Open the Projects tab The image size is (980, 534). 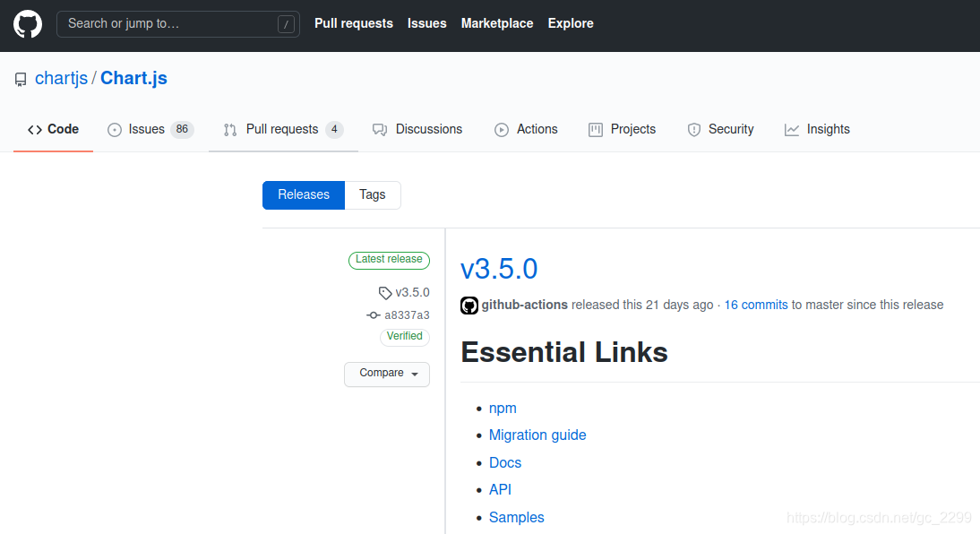pyautogui.click(x=622, y=129)
